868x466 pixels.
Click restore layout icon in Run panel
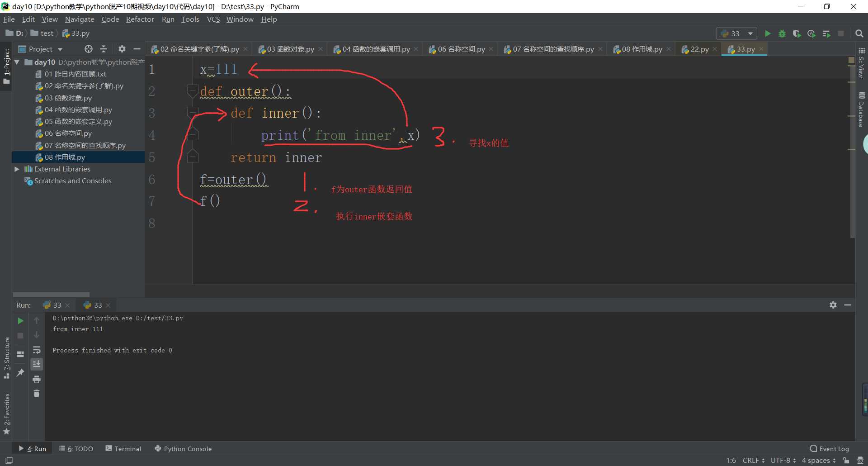pyautogui.click(x=20, y=354)
